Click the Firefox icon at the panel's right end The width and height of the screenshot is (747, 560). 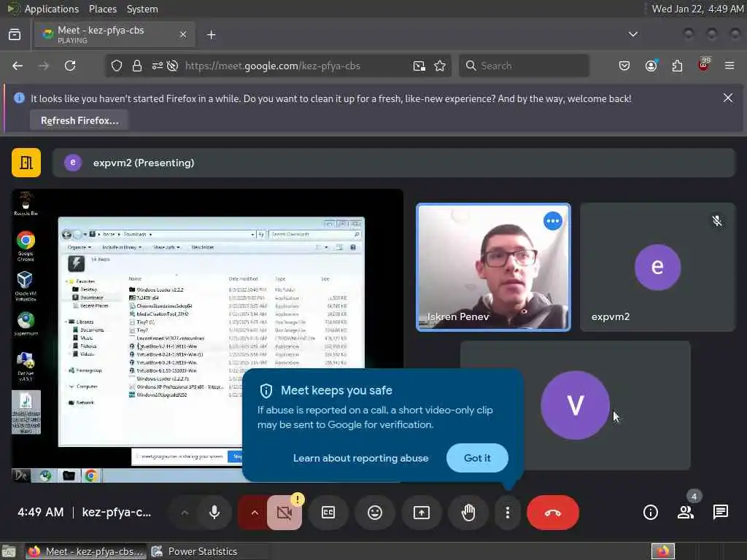pos(662,551)
